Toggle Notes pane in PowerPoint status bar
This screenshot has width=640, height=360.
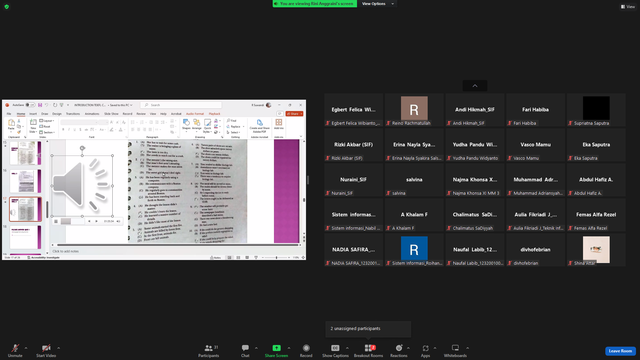215,258
